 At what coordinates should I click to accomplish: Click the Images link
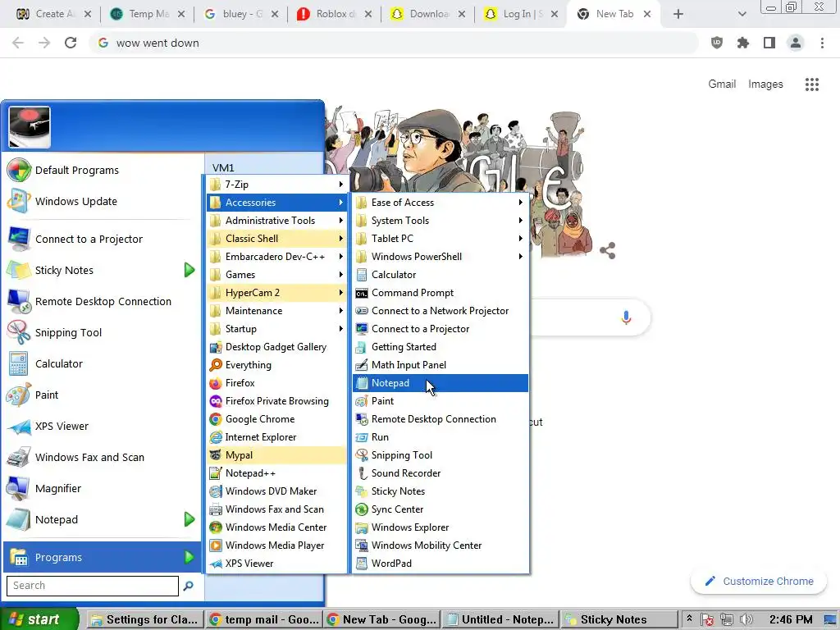pos(765,84)
